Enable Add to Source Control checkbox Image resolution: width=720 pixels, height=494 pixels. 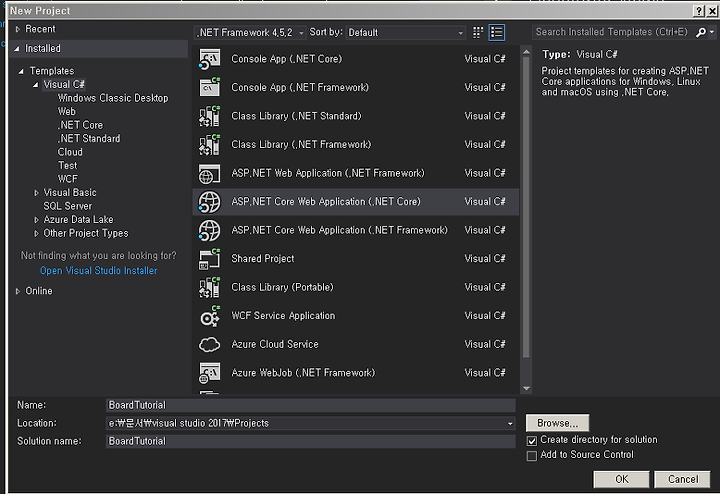[532, 455]
